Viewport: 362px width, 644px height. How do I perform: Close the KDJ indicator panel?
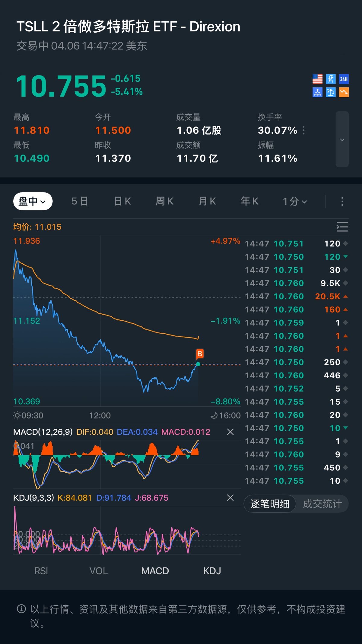(230, 498)
